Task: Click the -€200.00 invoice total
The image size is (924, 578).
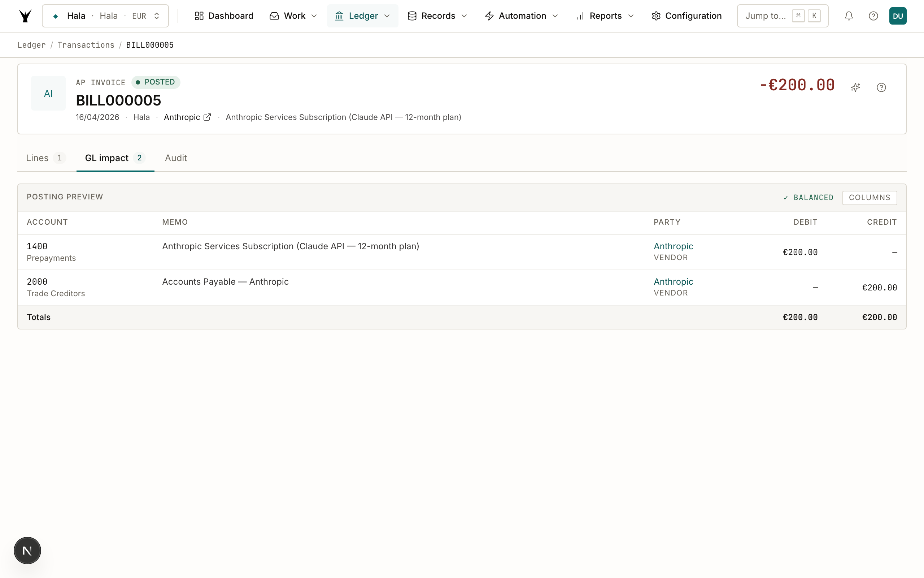Action: (797, 85)
